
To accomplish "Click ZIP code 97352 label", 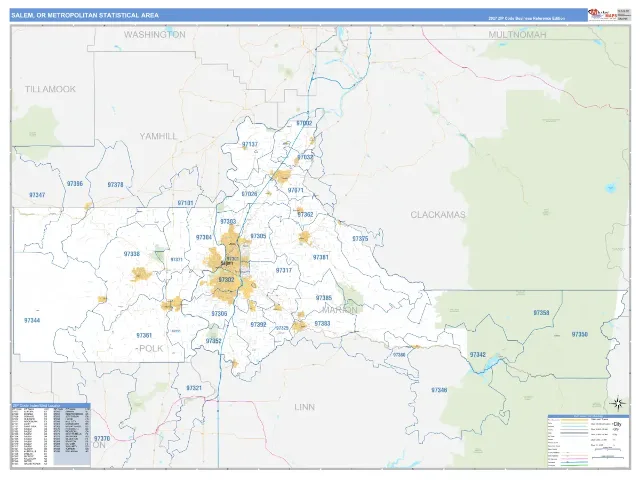I will pyautogui.click(x=213, y=341).
